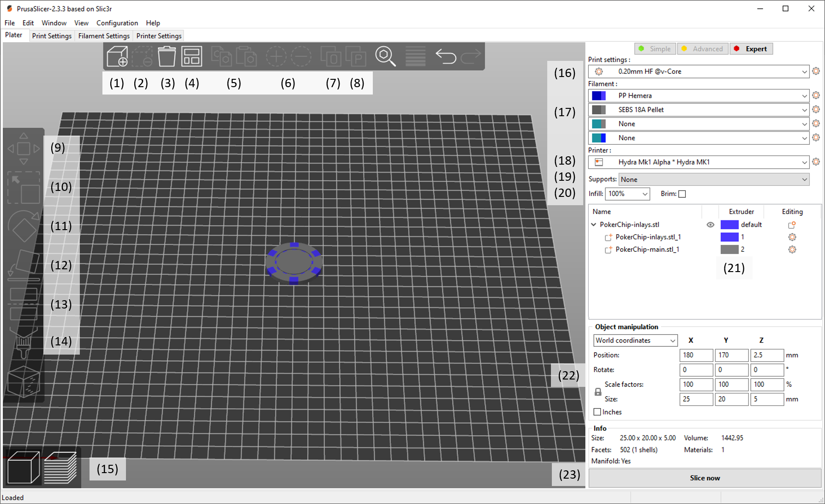Click the Copy toolbar icon
The width and height of the screenshot is (825, 504).
(221, 57)
